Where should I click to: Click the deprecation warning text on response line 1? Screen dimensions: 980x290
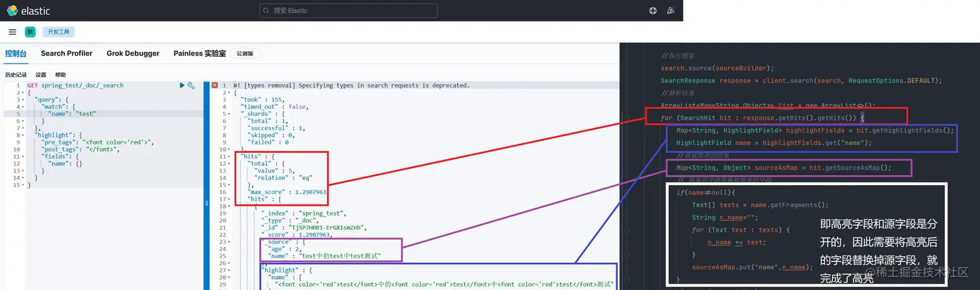[x=351, y=85]
